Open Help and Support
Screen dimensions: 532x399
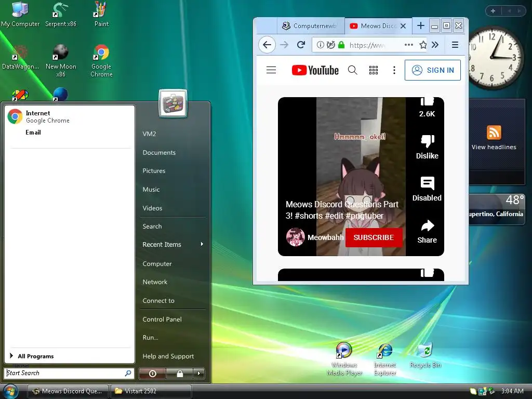(168, 356)
